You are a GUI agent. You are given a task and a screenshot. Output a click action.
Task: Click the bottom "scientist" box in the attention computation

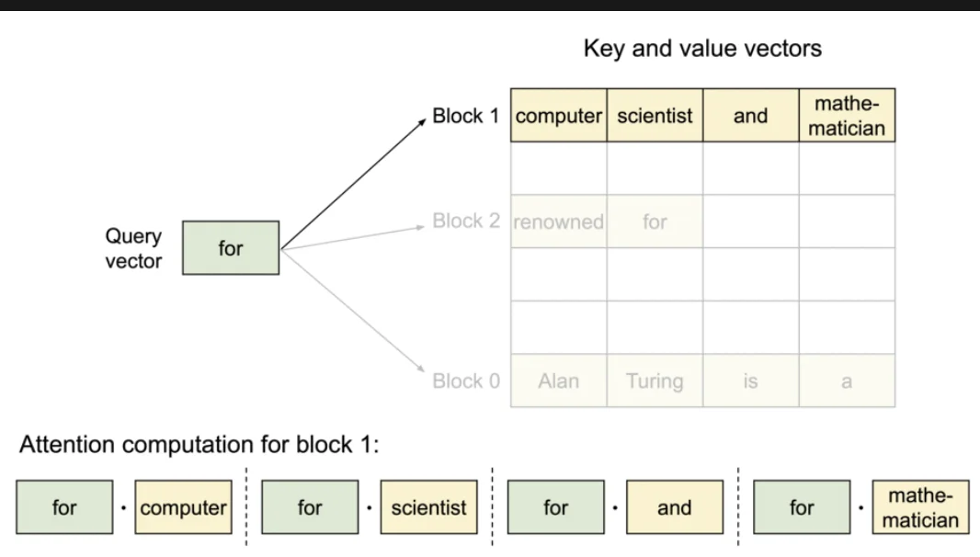[428, 507]
